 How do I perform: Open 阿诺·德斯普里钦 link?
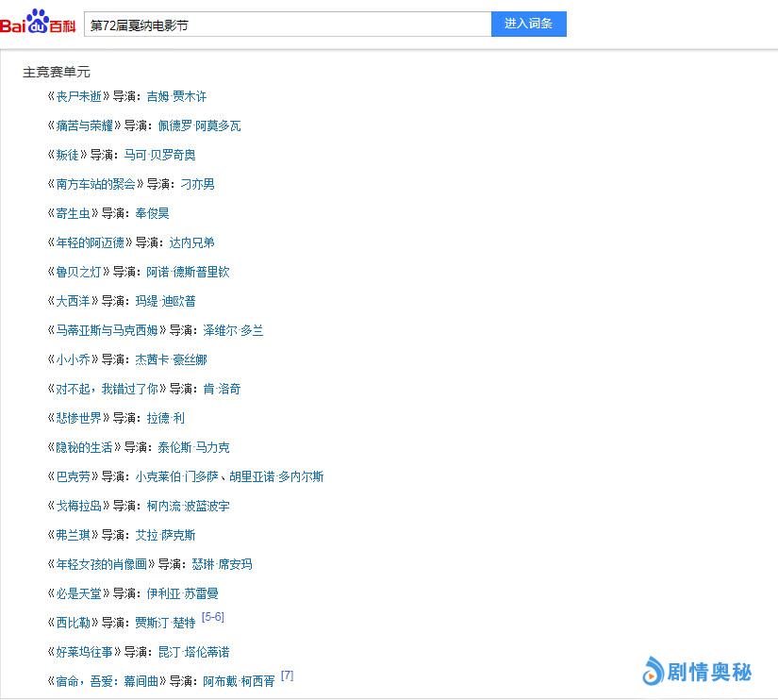pyautogui.click(x=188, y=272)
